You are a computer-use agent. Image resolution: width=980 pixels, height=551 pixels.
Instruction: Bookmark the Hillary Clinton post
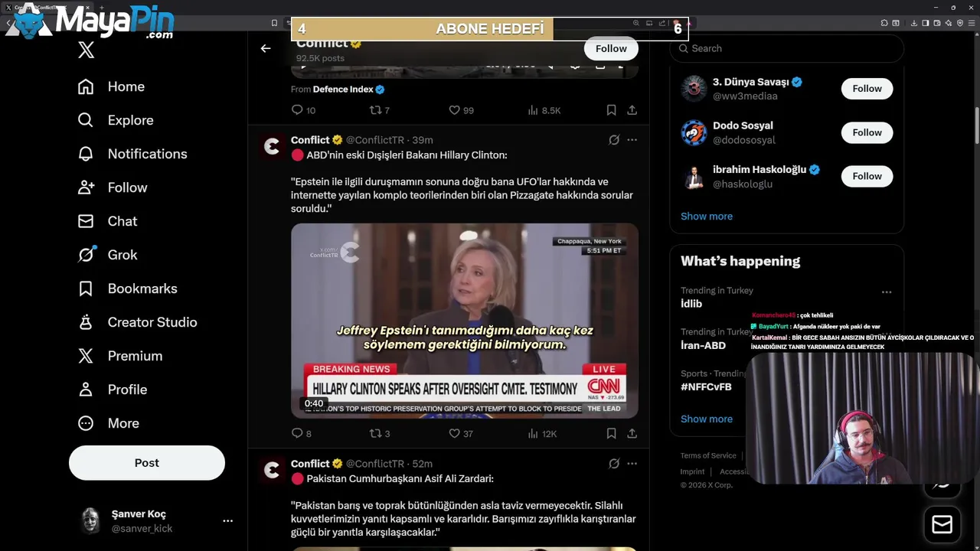[x=611, y=433]
